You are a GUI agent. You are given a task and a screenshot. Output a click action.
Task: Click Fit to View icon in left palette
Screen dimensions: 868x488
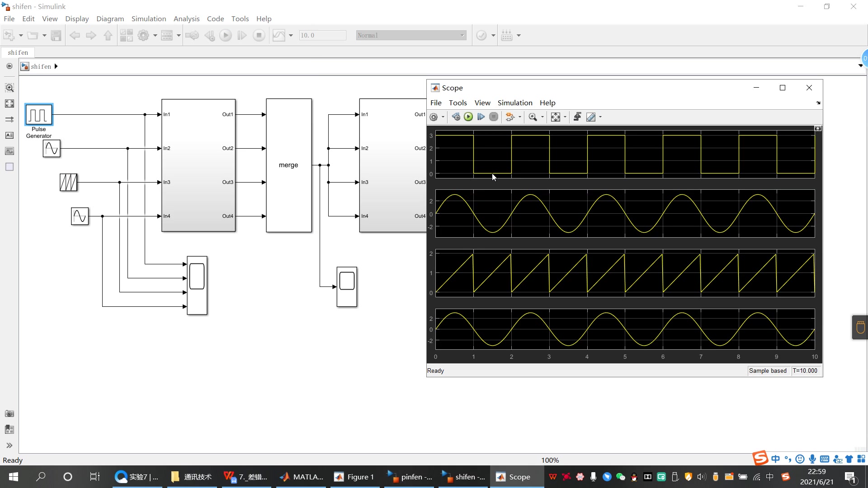(9, 103)
